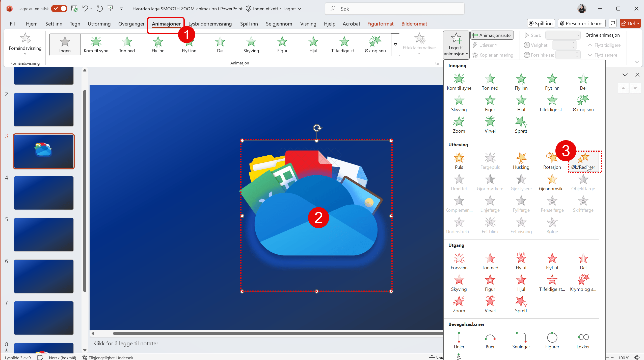Select Hjul animation in ribbon gallery

click(313, 44)
